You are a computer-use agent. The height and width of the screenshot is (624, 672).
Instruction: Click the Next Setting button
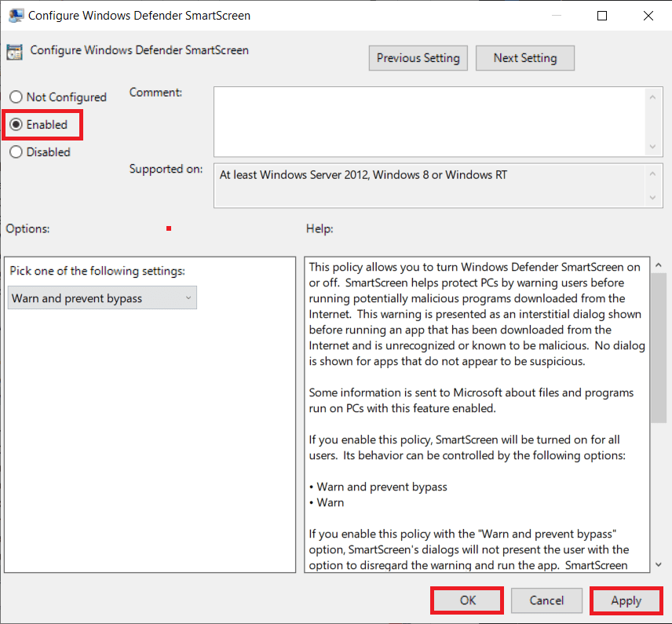coord(524,57)
